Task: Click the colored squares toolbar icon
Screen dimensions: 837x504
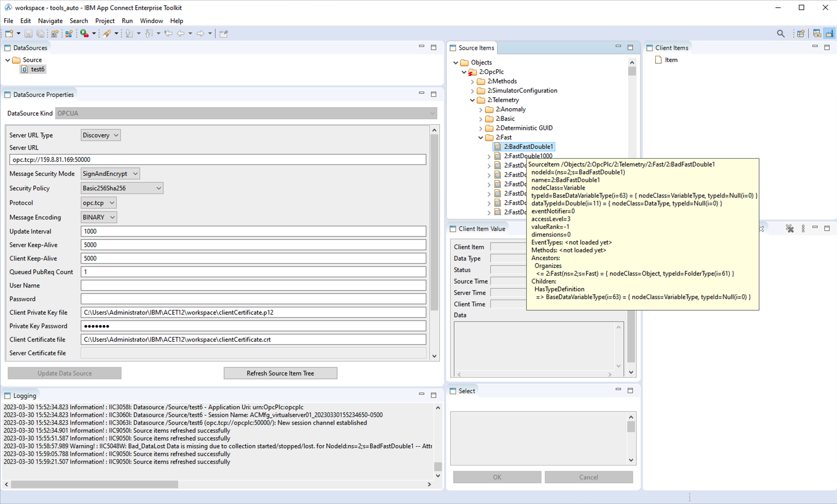Action: [x=69, y=33]
